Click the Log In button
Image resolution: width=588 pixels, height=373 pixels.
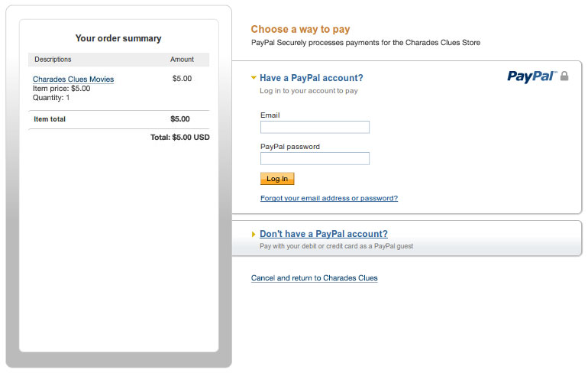click(x=277, y=179)
